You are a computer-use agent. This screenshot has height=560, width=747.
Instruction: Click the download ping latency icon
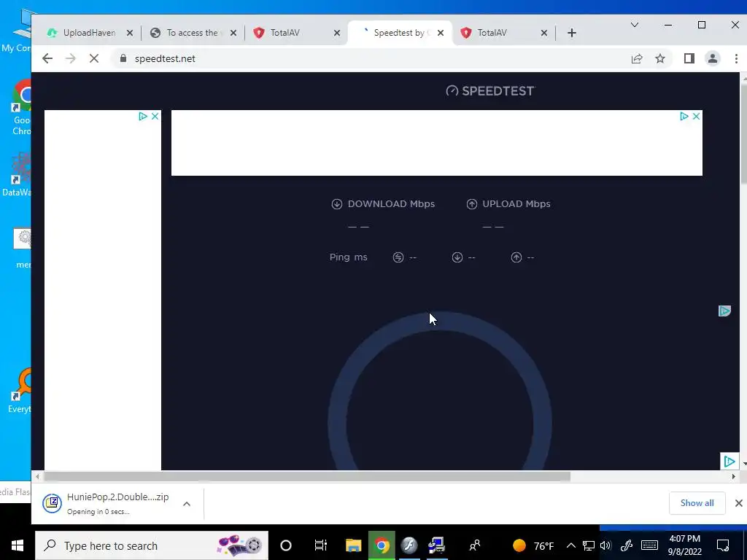click(x=457, y=257)
